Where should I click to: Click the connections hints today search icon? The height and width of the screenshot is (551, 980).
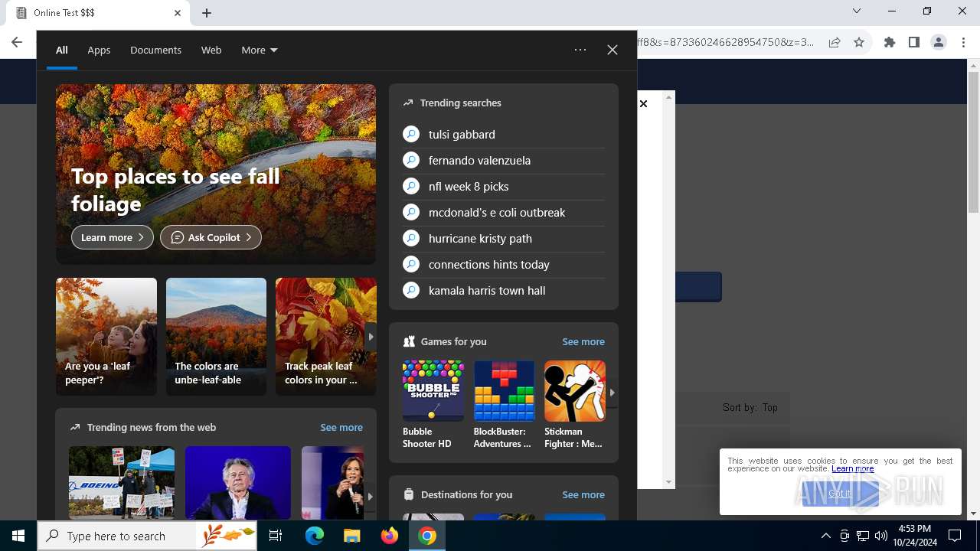coord(411,264)
